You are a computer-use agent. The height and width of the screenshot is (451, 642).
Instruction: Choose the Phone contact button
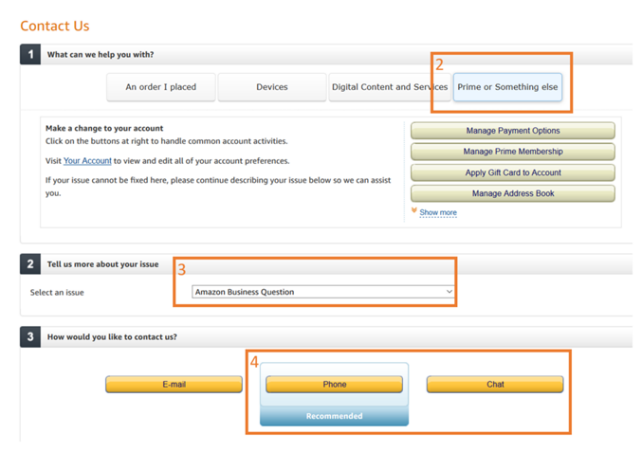[334, 385]
